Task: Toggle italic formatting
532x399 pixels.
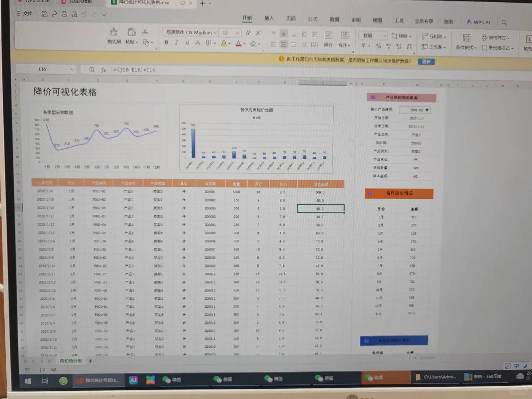Action: click(177, 42)
